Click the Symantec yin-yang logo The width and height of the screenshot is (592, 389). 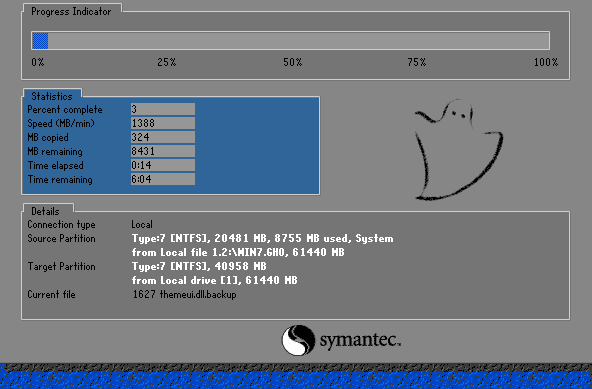(298, 340)
